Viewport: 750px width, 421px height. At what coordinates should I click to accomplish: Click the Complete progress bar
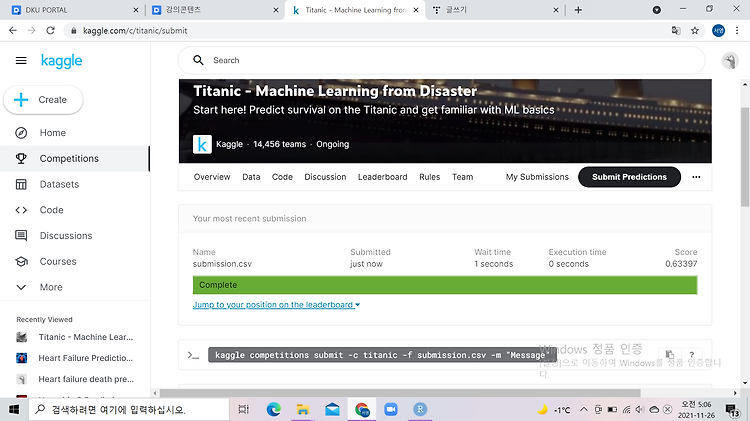click(445, 285)
